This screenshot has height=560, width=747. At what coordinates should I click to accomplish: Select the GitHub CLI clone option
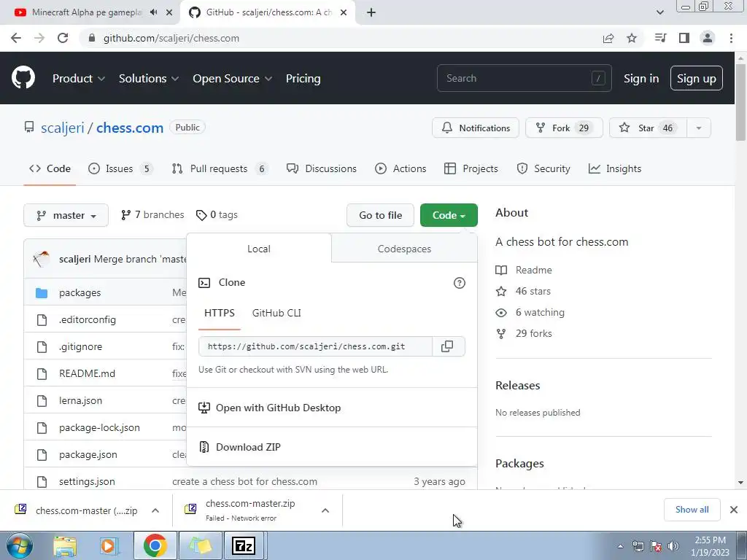coord(276,313)
